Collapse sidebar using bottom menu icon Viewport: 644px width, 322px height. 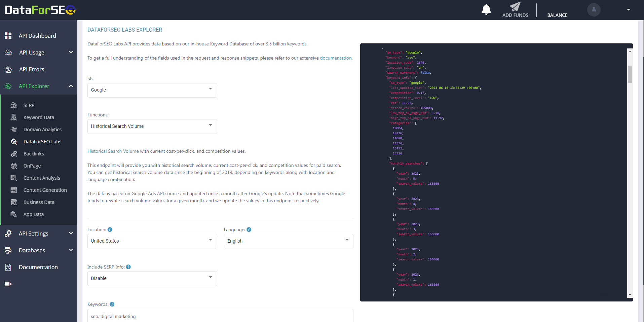coord(8,284)
